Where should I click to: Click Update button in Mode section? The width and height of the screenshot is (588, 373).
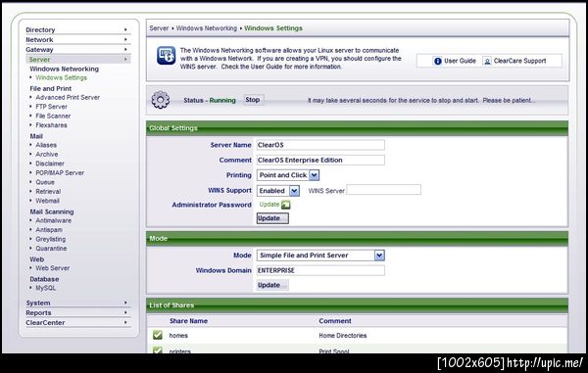coord(272,285)
